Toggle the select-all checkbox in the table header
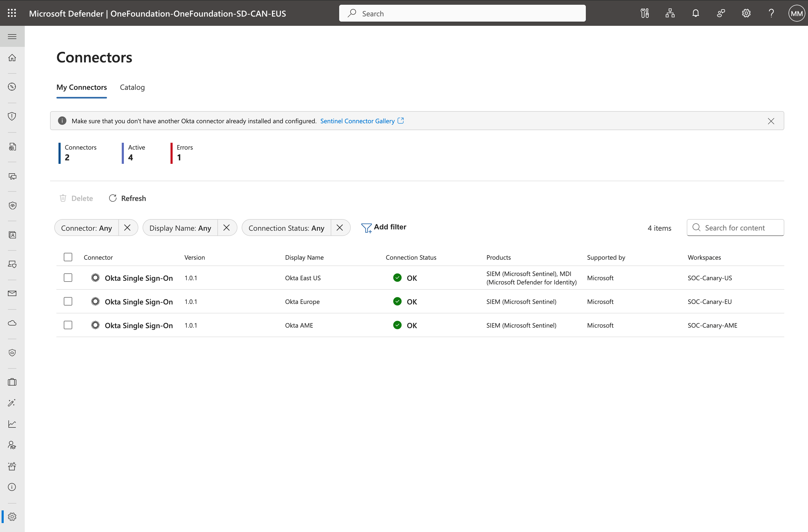808x532 pixels. tap(68, 257)
